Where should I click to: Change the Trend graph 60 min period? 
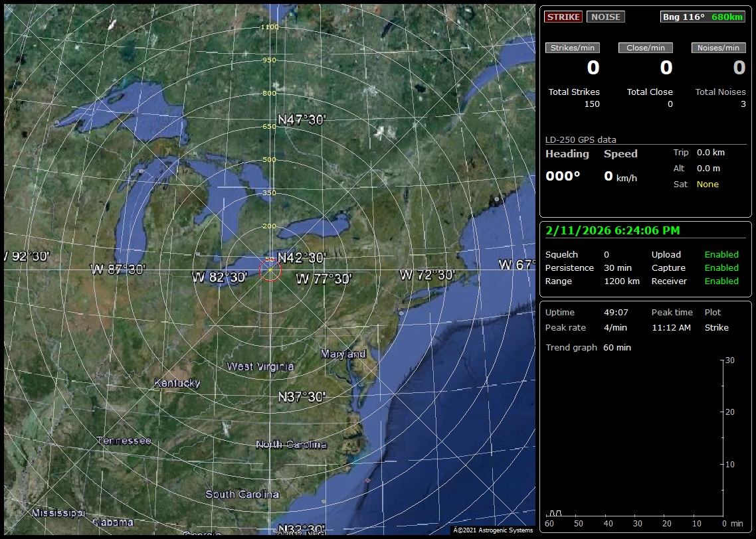click(616, 348)
